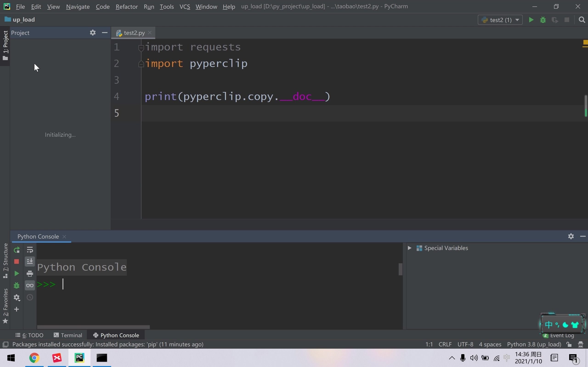Expand the Special Variables panel

(409, 248)
